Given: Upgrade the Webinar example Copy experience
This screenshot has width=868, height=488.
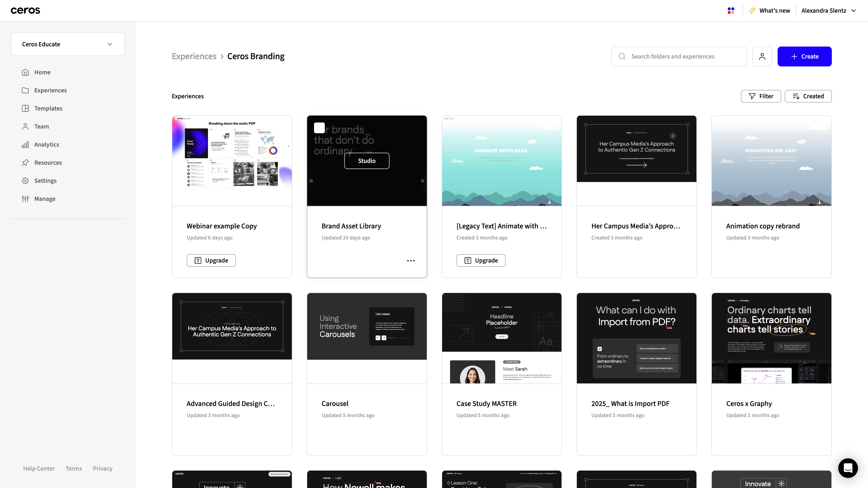Looking at the screenshot, I should [211, 261].
